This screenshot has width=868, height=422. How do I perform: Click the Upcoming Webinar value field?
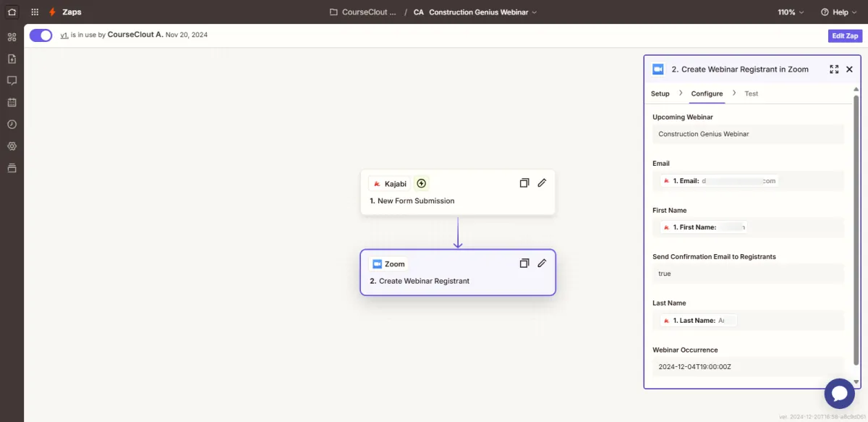(x=748, y=134)
